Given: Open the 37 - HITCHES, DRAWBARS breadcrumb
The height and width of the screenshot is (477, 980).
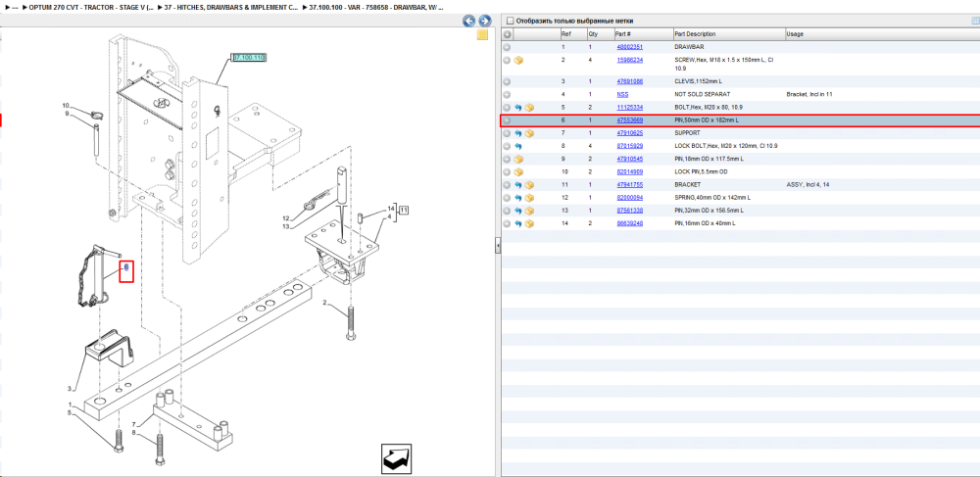Looking at the screenshot, I should coord(231,7).
